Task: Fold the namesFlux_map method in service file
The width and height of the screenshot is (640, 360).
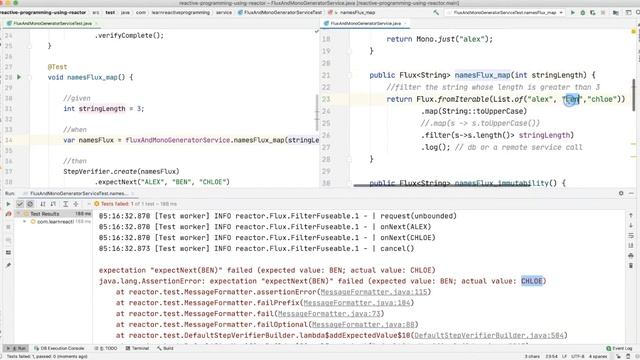Action: [x=349, y=75]
